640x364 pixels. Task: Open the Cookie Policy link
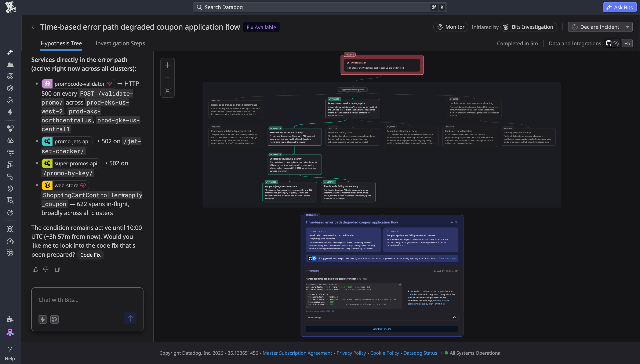(385, 353)
